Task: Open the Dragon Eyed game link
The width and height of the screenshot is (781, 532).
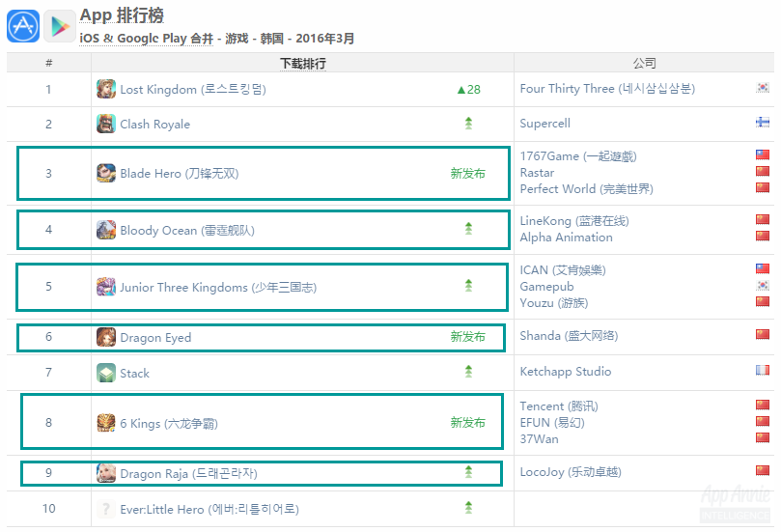Action: coord(155,338)
